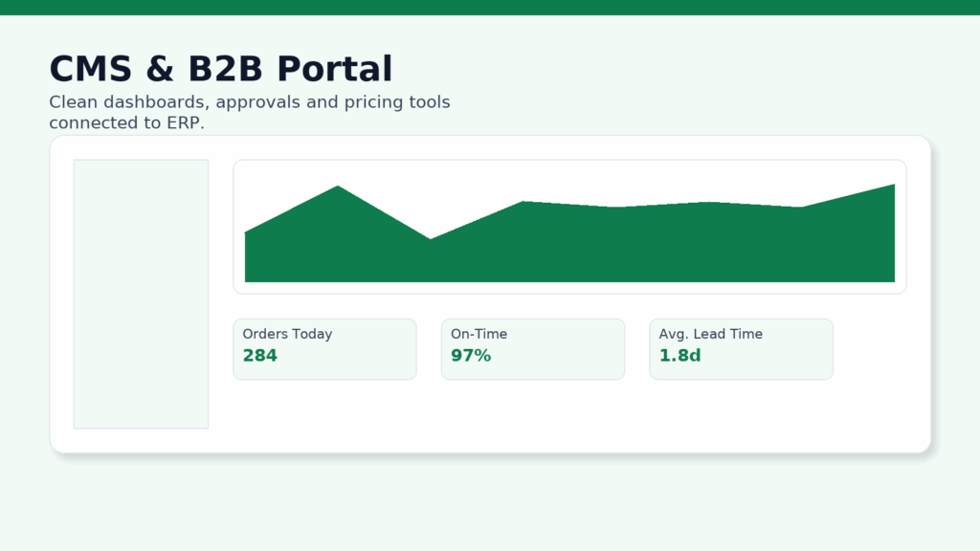Click the 97% on-time value

pyautogui.click(x=469, y=355)
